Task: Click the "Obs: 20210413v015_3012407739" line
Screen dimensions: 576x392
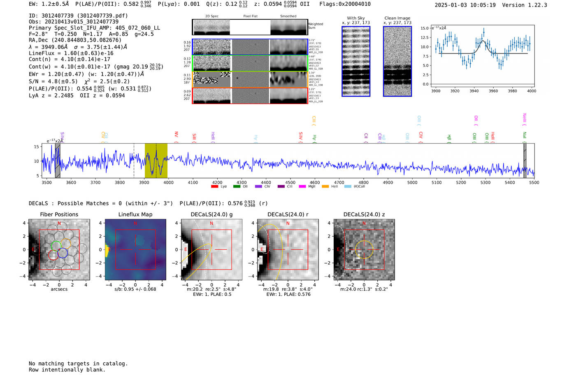Action: pyautogui.click(x=74, y=22)
